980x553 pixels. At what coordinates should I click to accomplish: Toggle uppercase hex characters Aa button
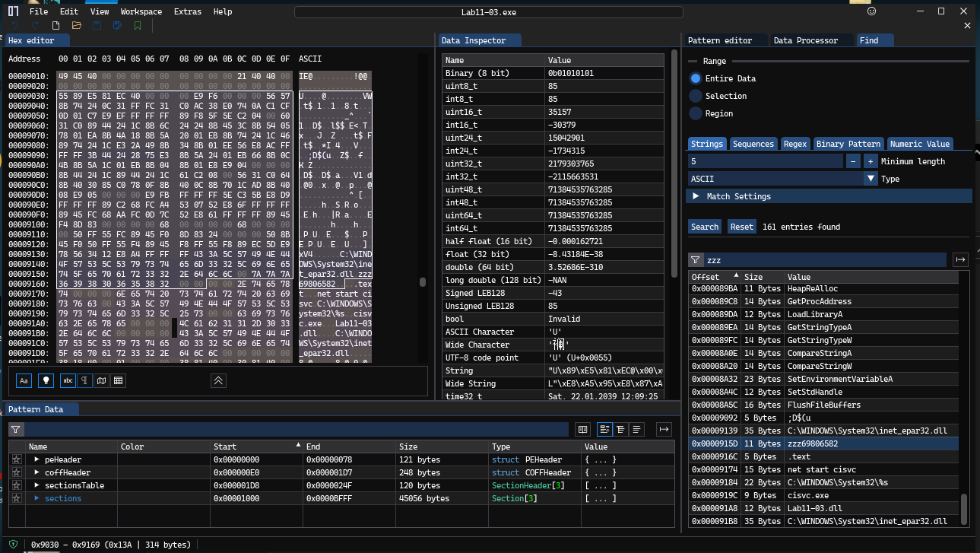24,380
